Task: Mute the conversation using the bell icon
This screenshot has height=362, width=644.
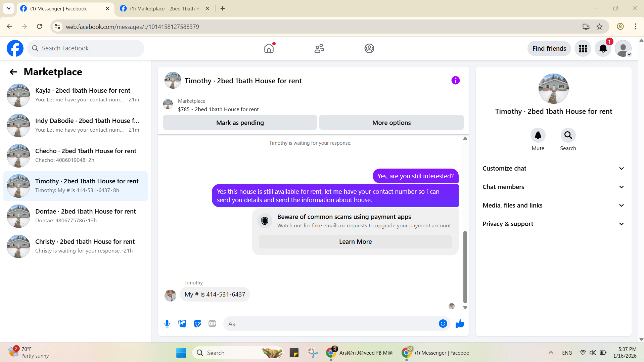Action: click(538, 135)
